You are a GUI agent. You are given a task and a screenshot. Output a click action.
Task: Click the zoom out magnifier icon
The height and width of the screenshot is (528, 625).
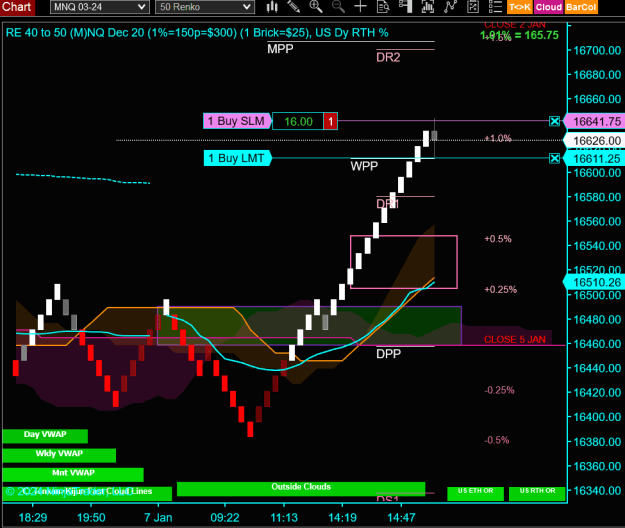tap(338, 7)
